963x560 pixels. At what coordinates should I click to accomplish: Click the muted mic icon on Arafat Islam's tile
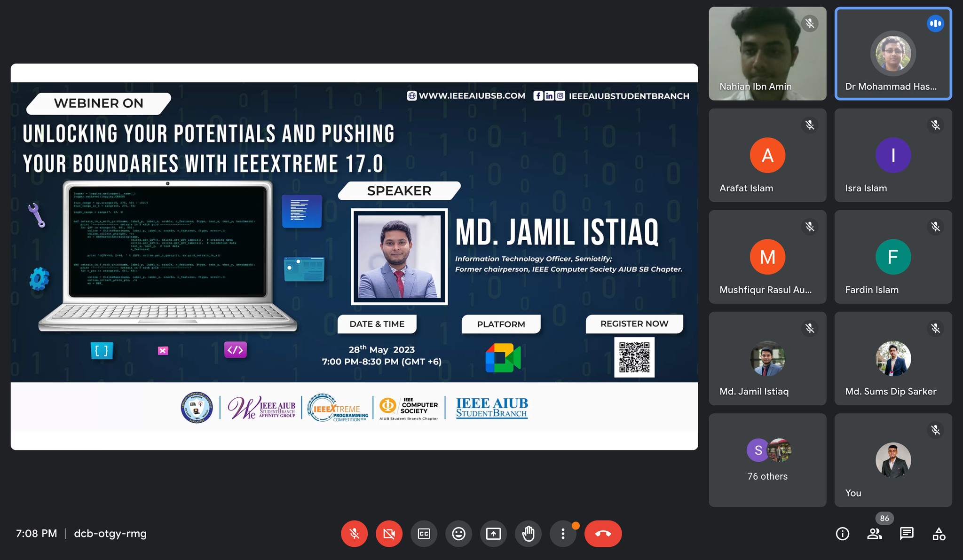[x=810, y=125]
